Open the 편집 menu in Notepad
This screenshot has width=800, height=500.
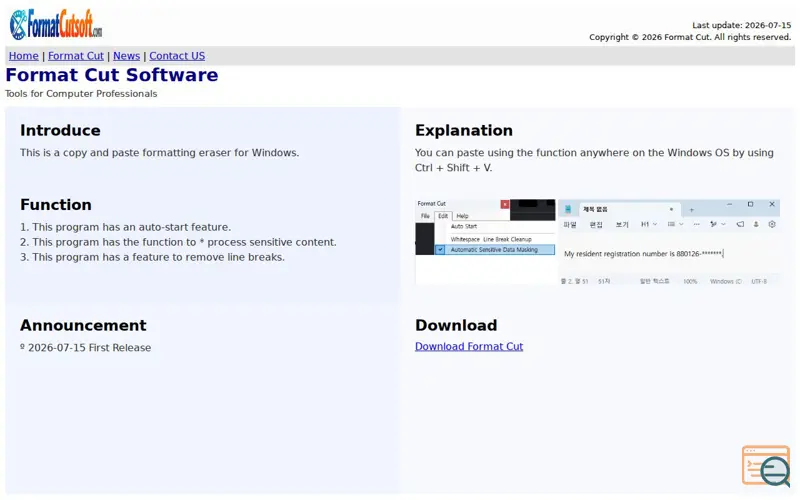tap(596, 224)
